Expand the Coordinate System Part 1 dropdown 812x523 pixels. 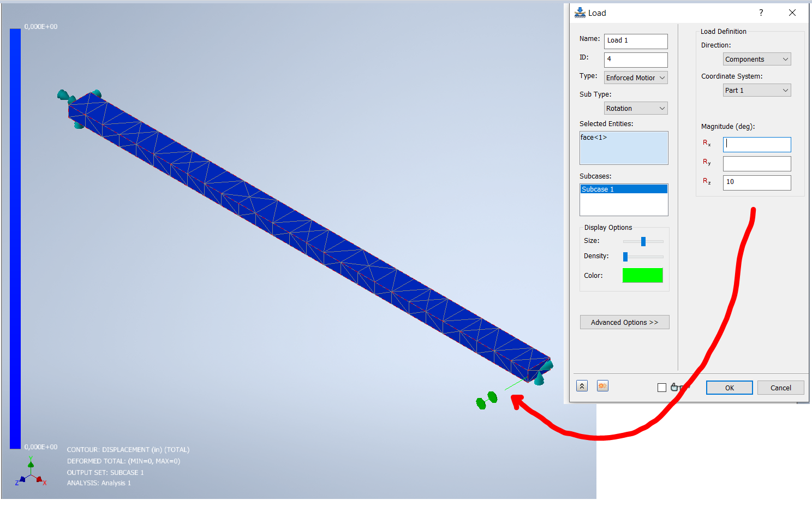pos(756,90)
